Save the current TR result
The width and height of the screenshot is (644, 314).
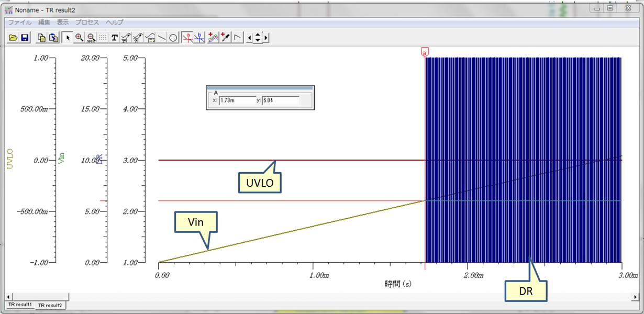(26, 37)
